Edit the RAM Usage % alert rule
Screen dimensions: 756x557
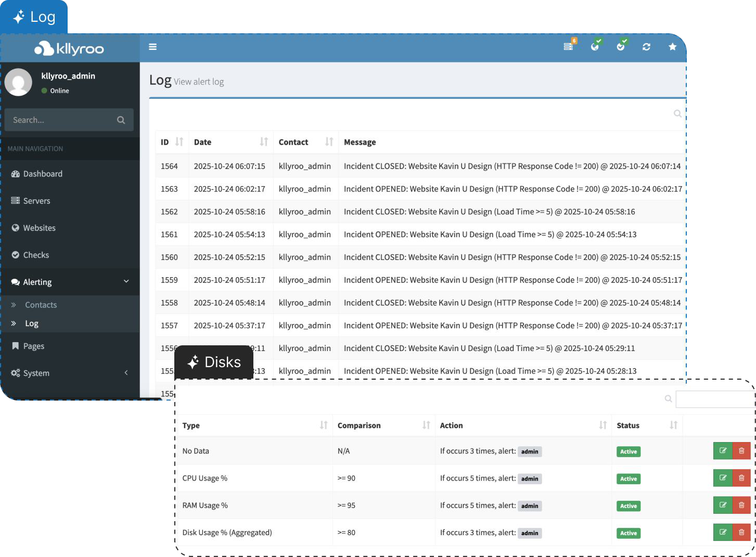coord(723,505)
